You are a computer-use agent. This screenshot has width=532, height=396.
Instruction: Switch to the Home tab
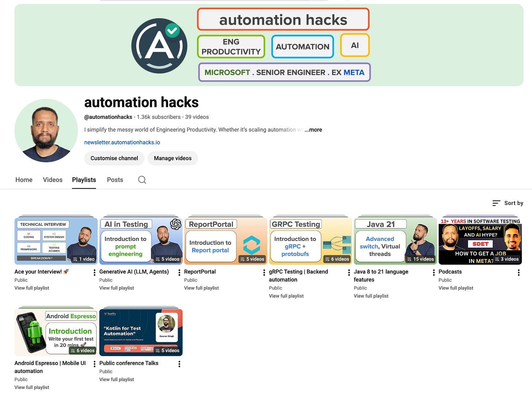24,180
